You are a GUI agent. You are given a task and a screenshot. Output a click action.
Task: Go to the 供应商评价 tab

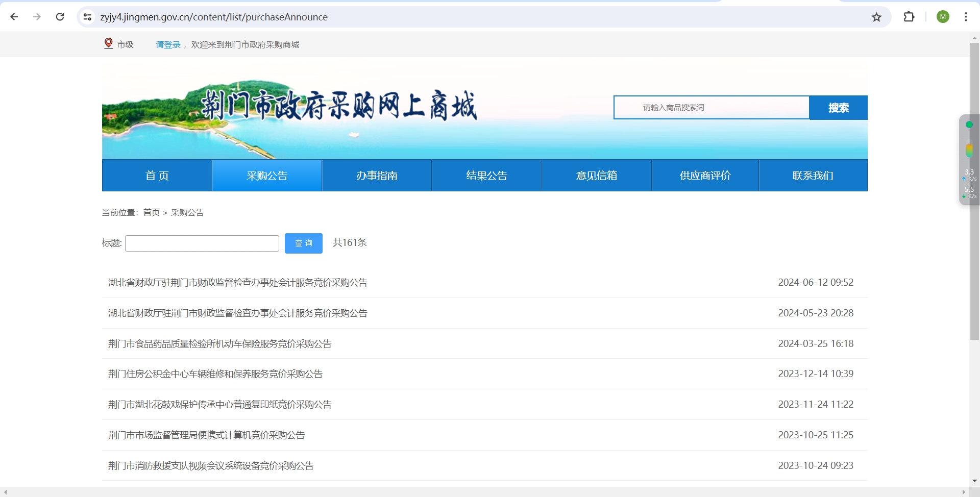(x=705, y=176)
